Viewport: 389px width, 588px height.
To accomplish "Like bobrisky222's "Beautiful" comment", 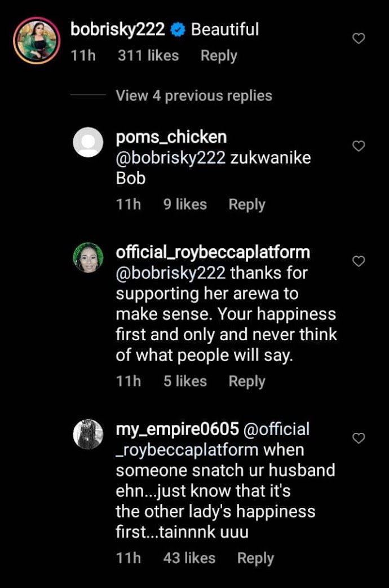I will pos(359,38).
